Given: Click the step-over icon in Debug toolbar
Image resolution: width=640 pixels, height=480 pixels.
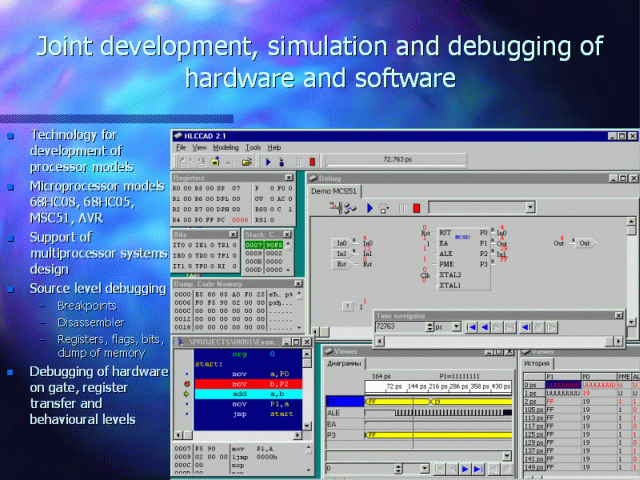Looking at the screenshot, I should coord(385,208).
